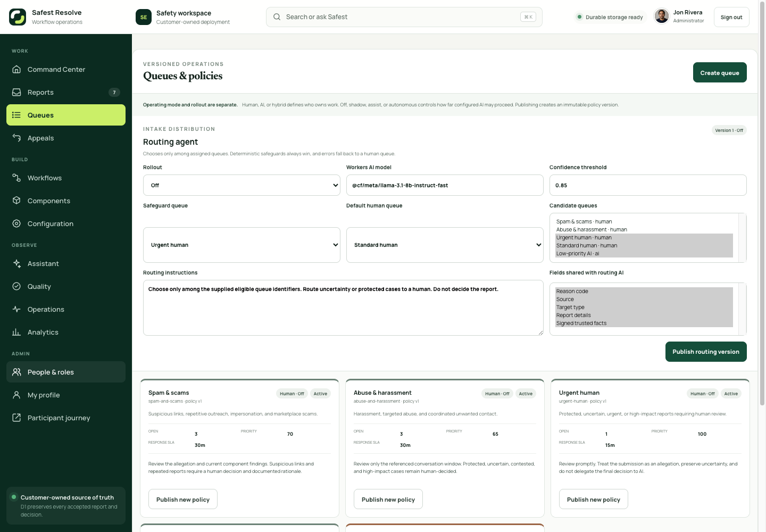This screenshot has width=766, height=532.
Task: Publish new policy for Spam & scams
Action: pyautogui.click(x=183, y=499)
